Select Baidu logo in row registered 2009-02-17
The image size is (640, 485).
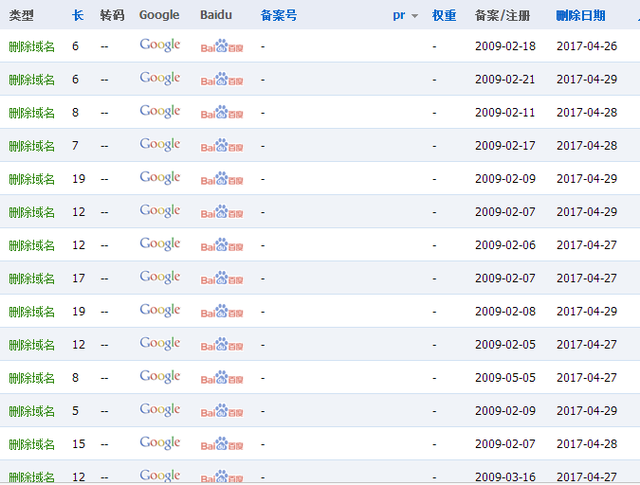[222, 145]
